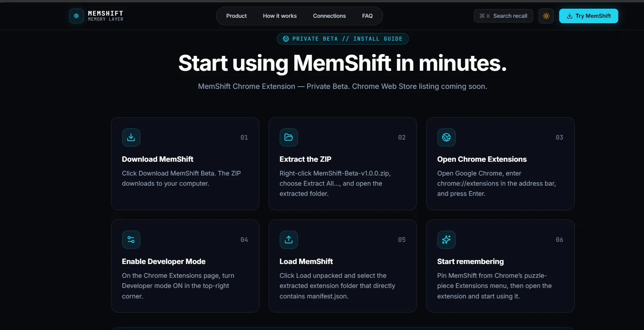The height and width of the screenshot is (330, 644).
Task: Click the folder icon in step 02
Action: click(x=289, y=137)
